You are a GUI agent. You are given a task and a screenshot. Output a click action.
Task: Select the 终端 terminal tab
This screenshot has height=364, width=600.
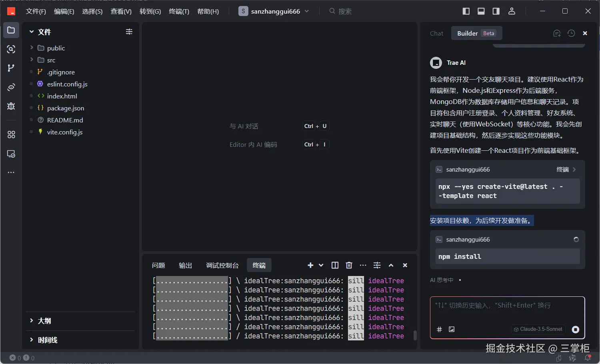pyautogui.click(x=259, y=265)
